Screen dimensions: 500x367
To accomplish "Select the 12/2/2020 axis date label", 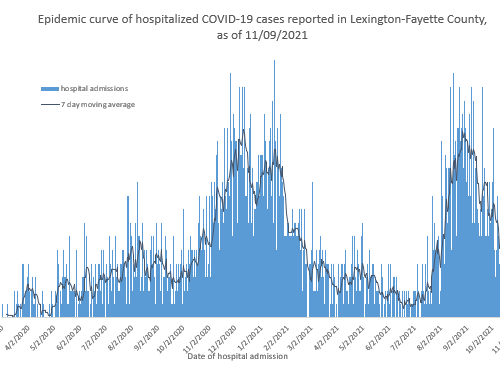I will point(222,339).
